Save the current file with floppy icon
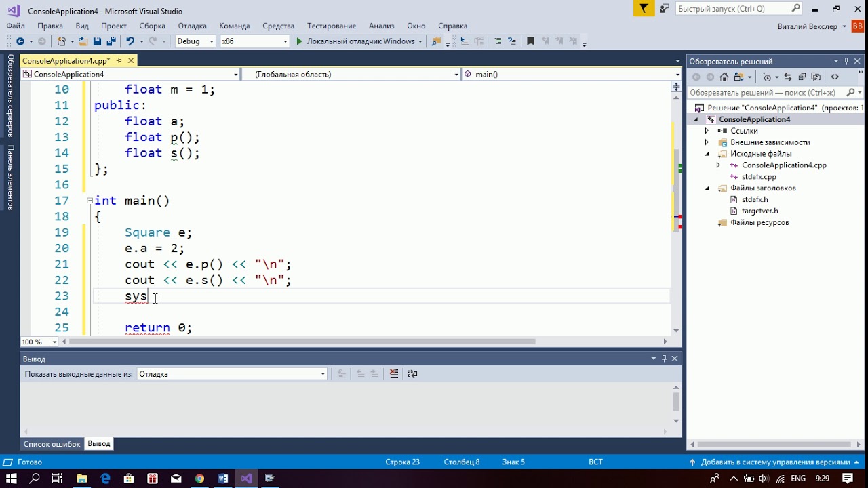The image size is (868, 488). (x=97, y=41)
